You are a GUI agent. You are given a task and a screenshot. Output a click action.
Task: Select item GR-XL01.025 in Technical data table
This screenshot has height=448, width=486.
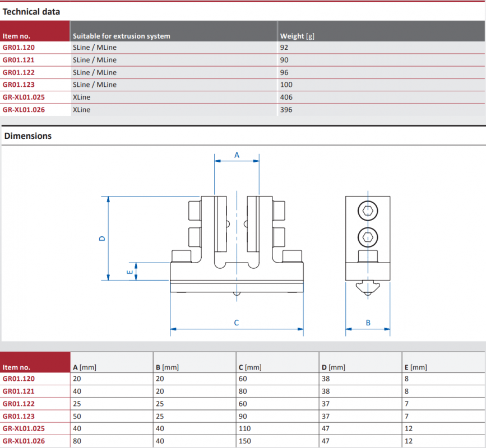coord(24,97)
